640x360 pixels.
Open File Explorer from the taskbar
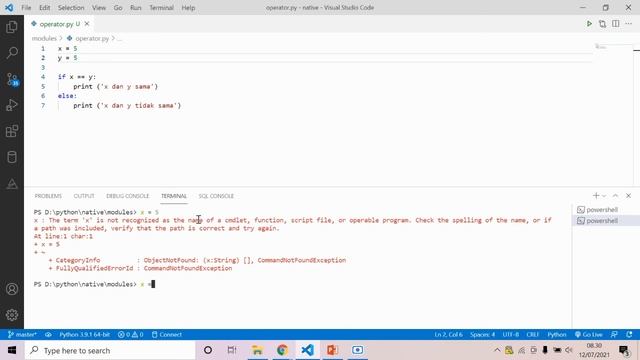[x=257, y=350]
